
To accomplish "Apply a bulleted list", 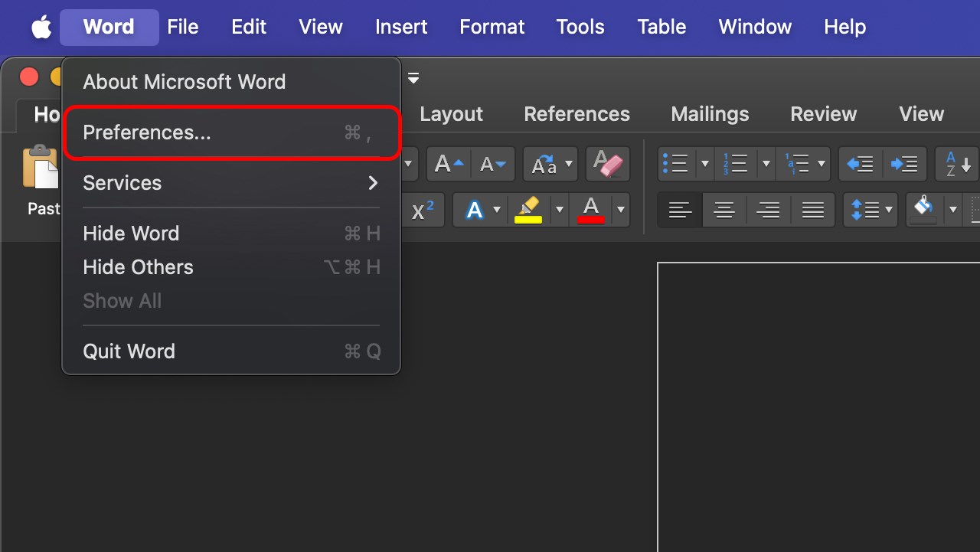I will 677,164.
